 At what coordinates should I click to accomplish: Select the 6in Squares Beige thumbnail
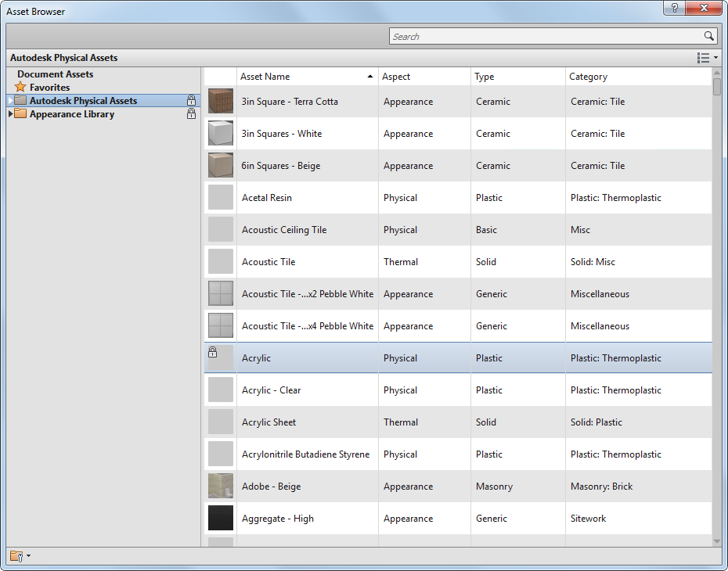(x=221, y=165)
